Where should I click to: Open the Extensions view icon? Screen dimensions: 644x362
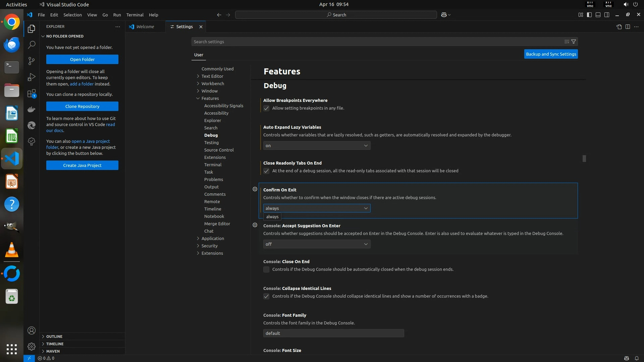[32, 94]
